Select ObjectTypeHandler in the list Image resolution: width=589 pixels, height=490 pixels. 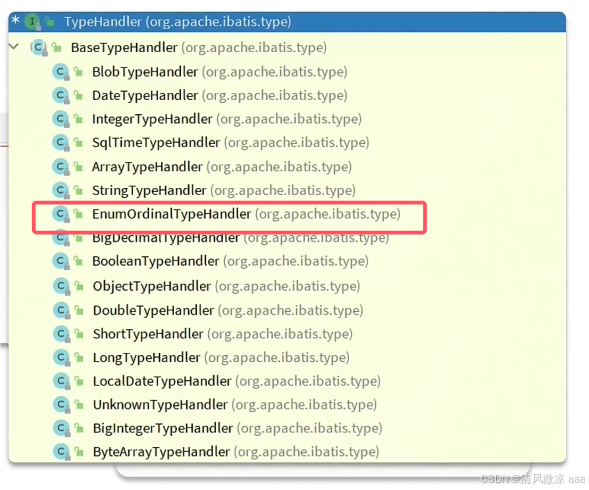(x=227, y=286)
